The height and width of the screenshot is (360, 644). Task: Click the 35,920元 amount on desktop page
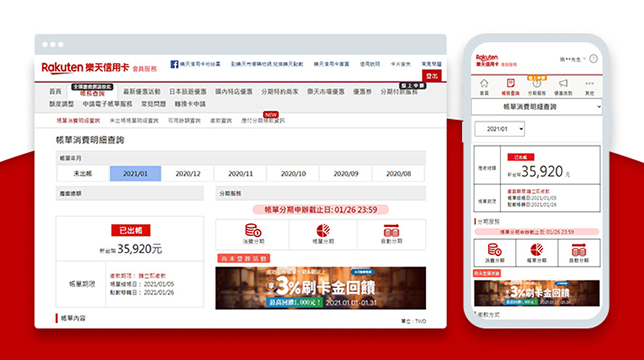pos(140,249)
